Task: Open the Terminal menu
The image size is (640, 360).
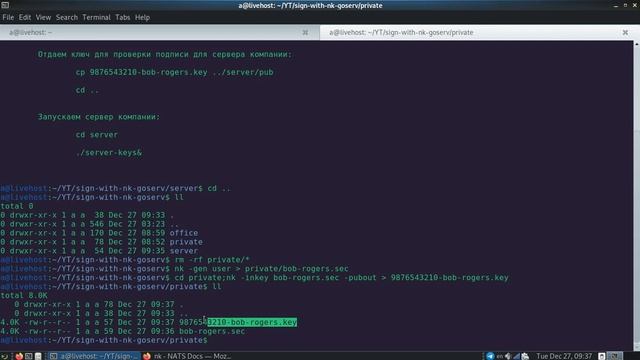Action: [x=96, y=18]
